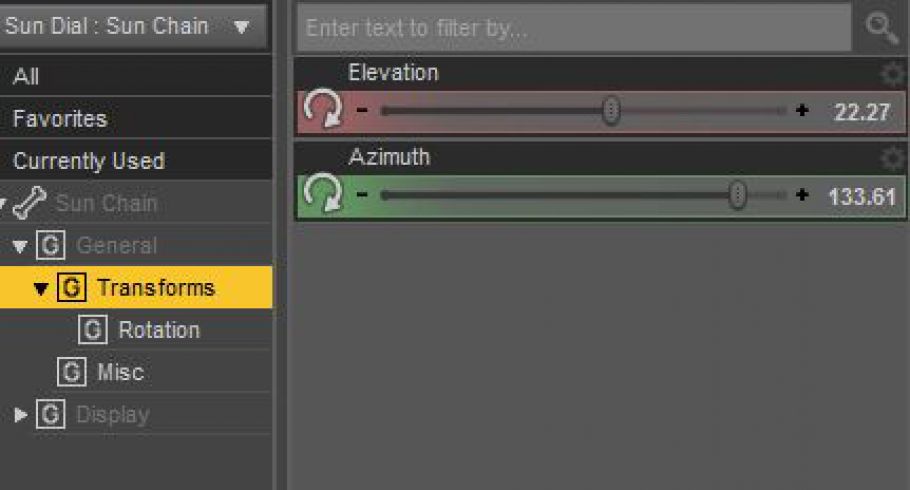The width and height of the screenshot is (910, 490).
Task: Click the Misc group G icon
Action: (x=71, y=372)
